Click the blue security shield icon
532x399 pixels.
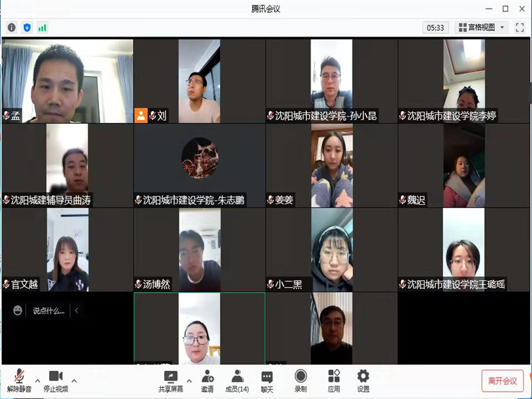click(x=27, y=27)
